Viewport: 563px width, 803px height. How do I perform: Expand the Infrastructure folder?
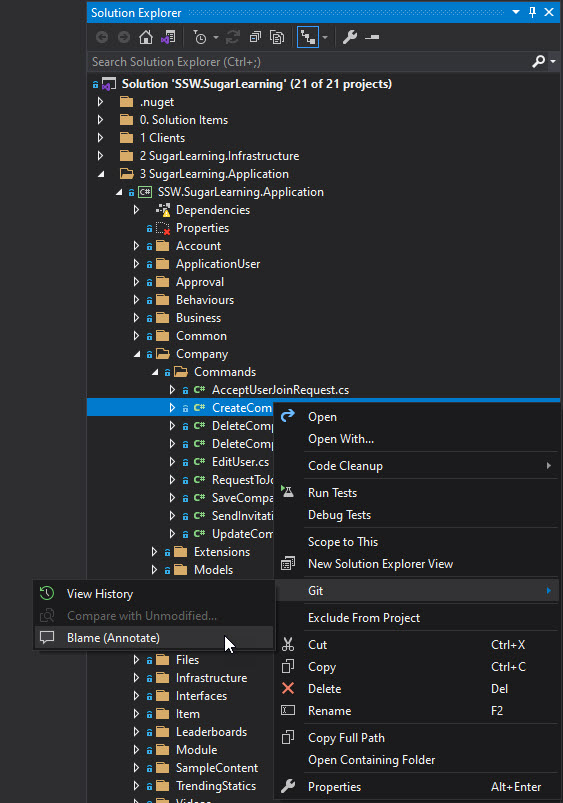136,678
